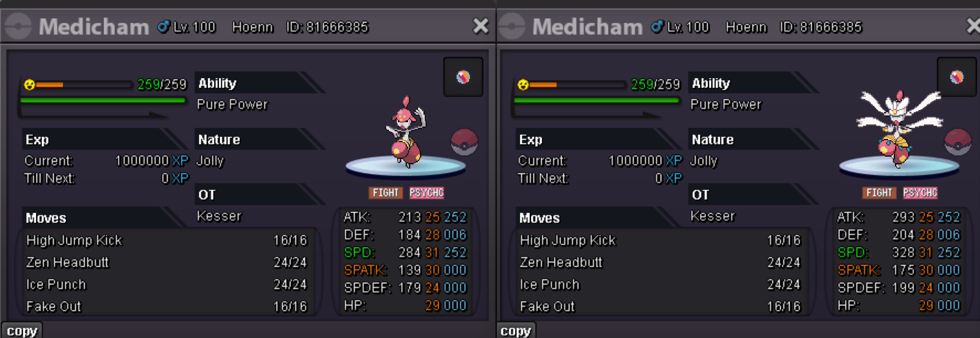
Task: Click the PSYCHC type badge in right panel
Action: tap(920, 193)
